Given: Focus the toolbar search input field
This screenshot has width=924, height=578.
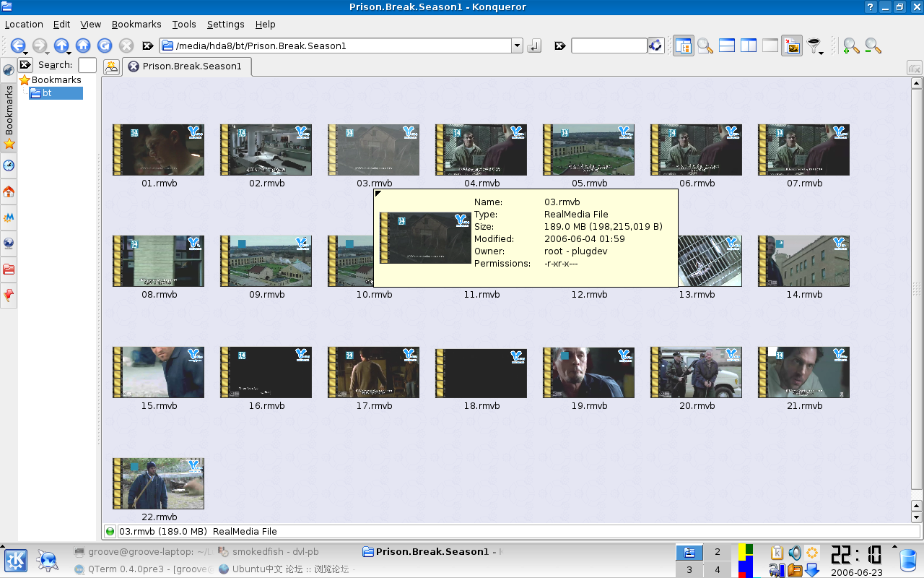Looking at the screenshot, I should coord(609,46).
